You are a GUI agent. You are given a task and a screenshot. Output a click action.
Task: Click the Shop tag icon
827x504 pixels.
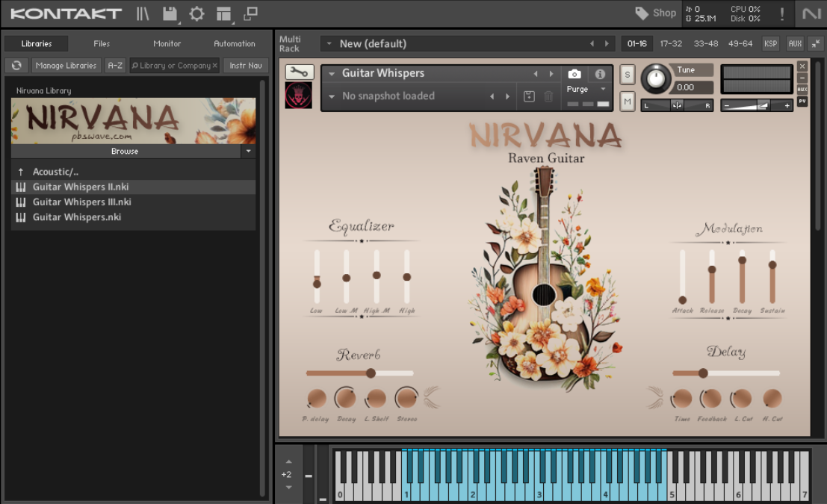point(642,13)
